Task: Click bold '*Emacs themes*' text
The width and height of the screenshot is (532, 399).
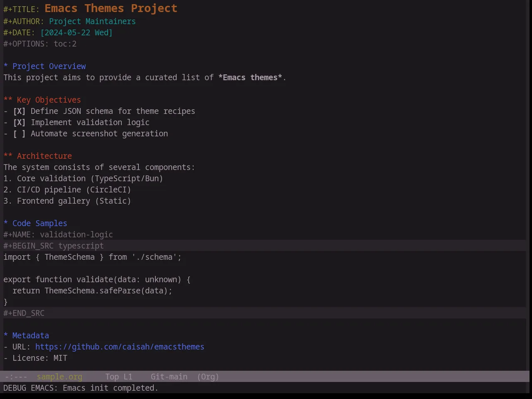Action: coord(250,77)
